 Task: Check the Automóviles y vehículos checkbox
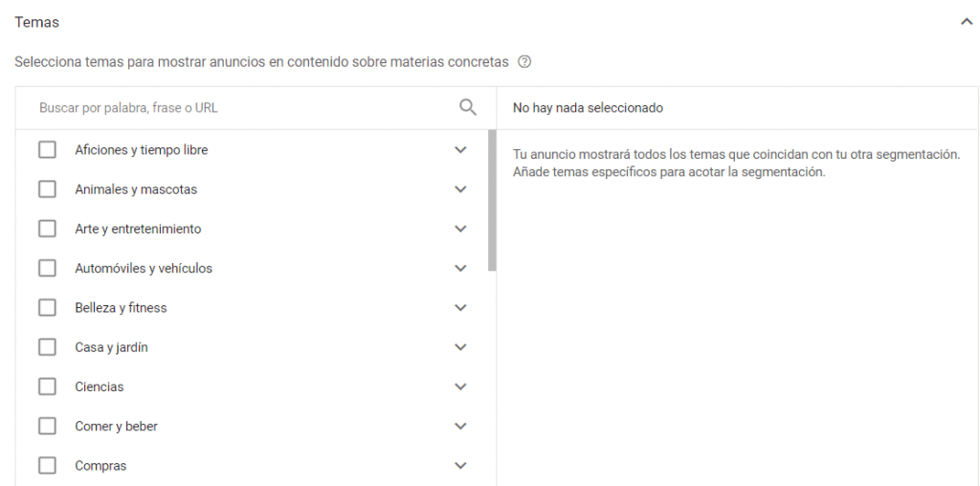pyautogui.click(x=47, y=268)
